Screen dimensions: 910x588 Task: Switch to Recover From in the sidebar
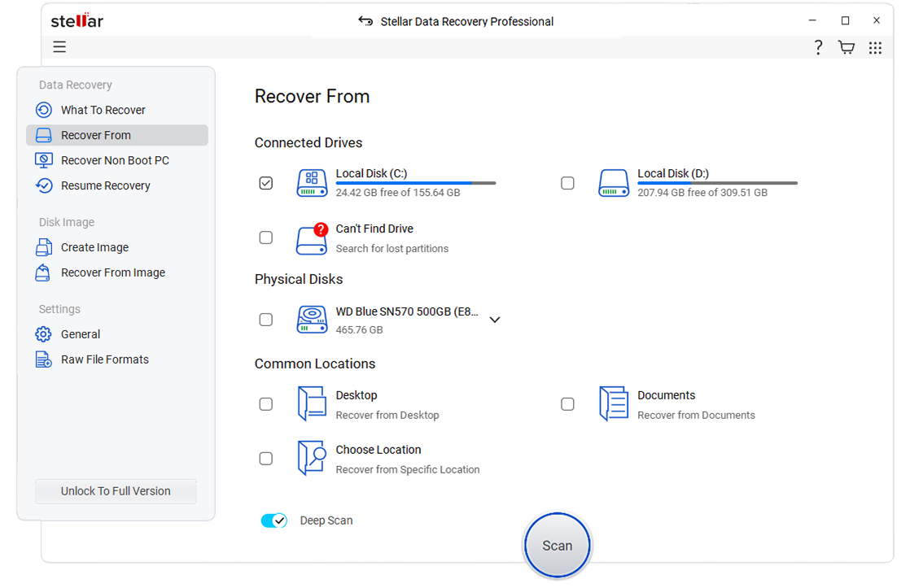point(96,135)
